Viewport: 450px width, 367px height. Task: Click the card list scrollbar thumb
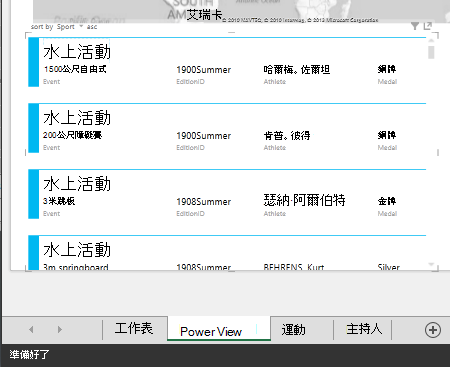(431, 53)
